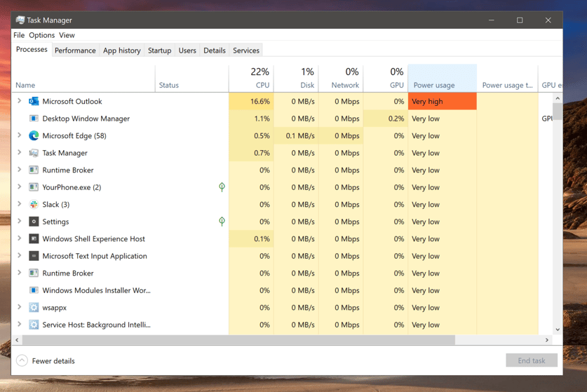Click the Microsoft Edge process icon

click(x=34, y=135)
